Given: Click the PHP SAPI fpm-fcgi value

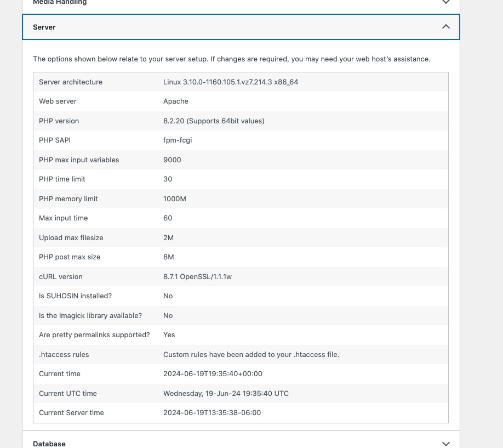Looking at the screenshot, I should click(178, 140).
